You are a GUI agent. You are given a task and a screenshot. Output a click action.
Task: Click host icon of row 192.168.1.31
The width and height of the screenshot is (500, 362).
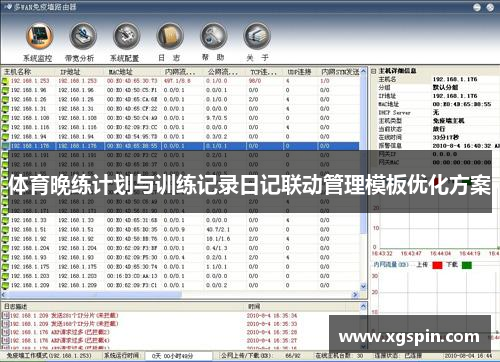5,109
